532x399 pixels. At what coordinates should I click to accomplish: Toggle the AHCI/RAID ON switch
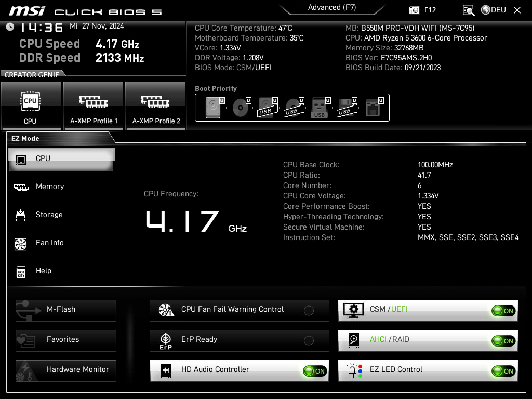tap(503, 341)
